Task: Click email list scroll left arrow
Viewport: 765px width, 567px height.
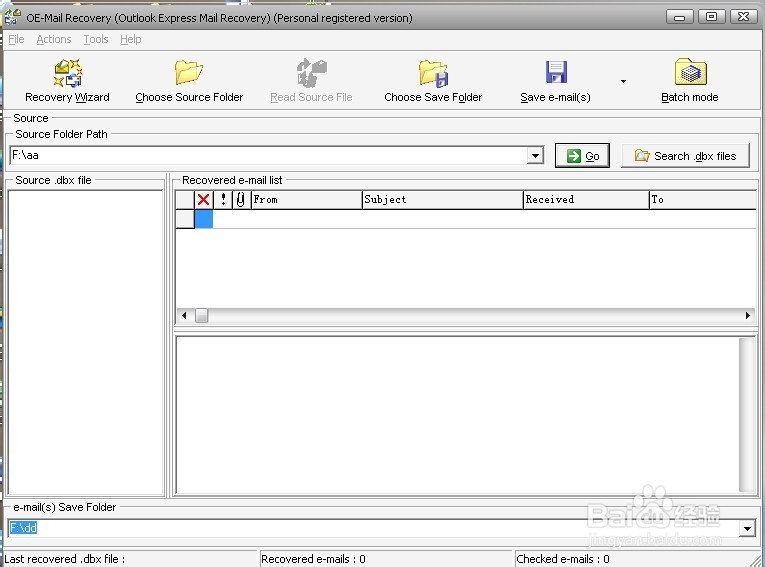Action: pyautogui.click(x=184, y=316)
